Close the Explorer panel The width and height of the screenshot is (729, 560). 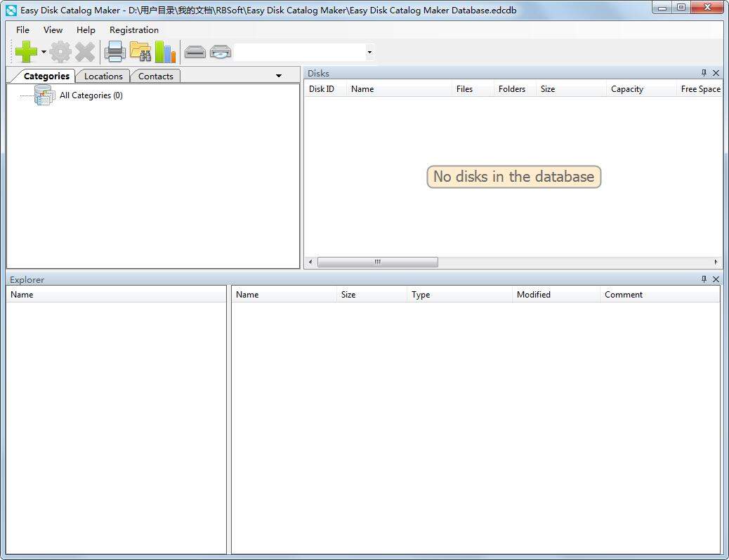tap(716, 279)
